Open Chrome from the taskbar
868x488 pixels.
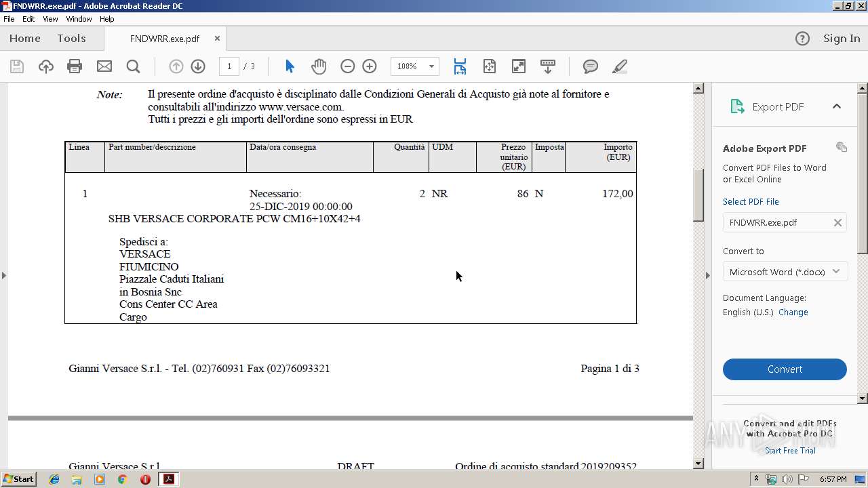(x=122, y=479)
